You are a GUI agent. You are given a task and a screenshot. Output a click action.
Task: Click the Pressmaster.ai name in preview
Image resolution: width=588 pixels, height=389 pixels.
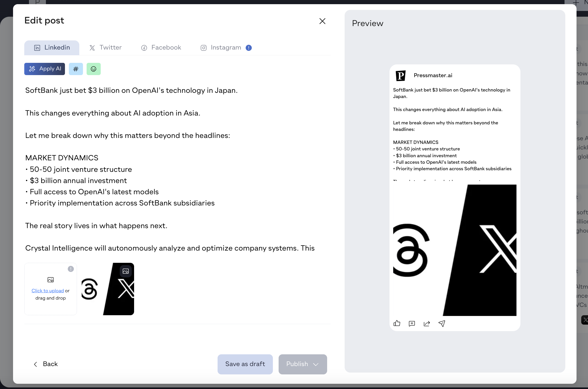433,75
